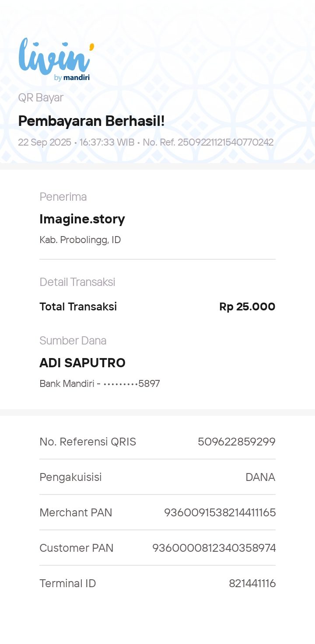Click the No. Ref. number in header
The width and height of the screenshot is (315, 644).
(x=208, y=142)
